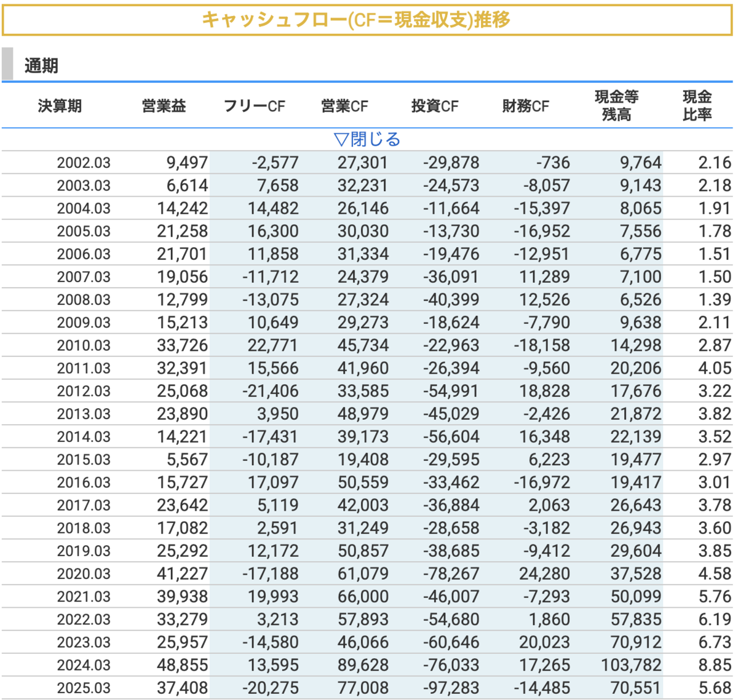
Task: Click free CF value -21,406
Action: click(x=271, y=391)
